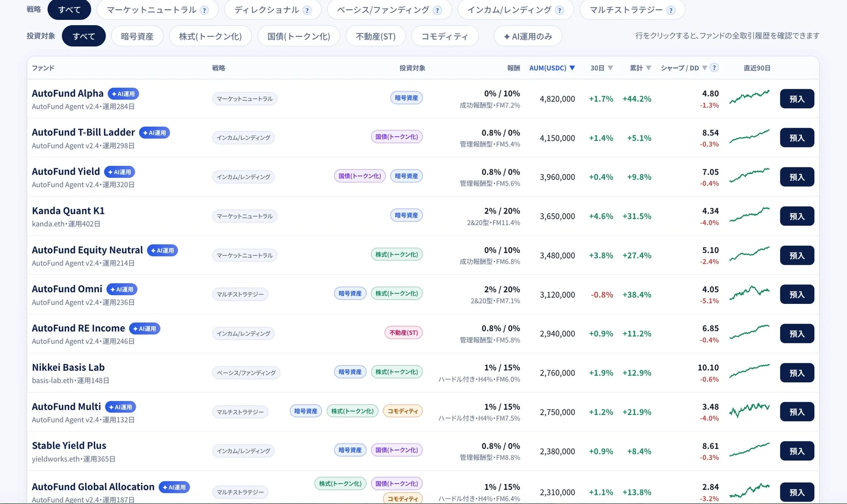
Task: Click the AI運用 badge on AutoFund Omni
Action: 122,290
